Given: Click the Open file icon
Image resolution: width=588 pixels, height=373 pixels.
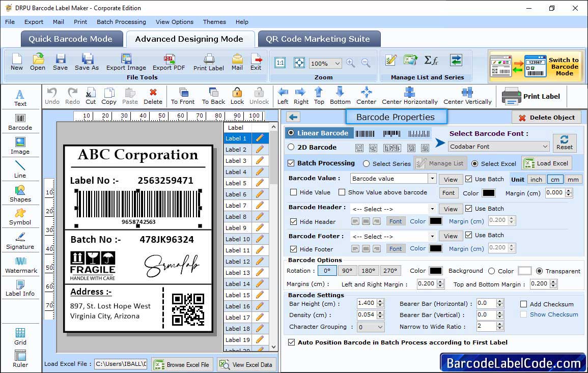Looking at the screenshot, I should tap(38, 62).
